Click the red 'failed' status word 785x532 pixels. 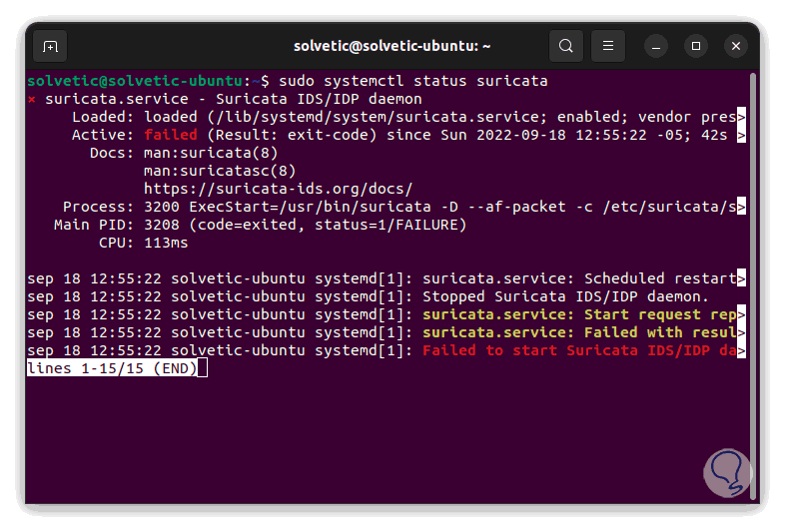[x=170, y=135]
